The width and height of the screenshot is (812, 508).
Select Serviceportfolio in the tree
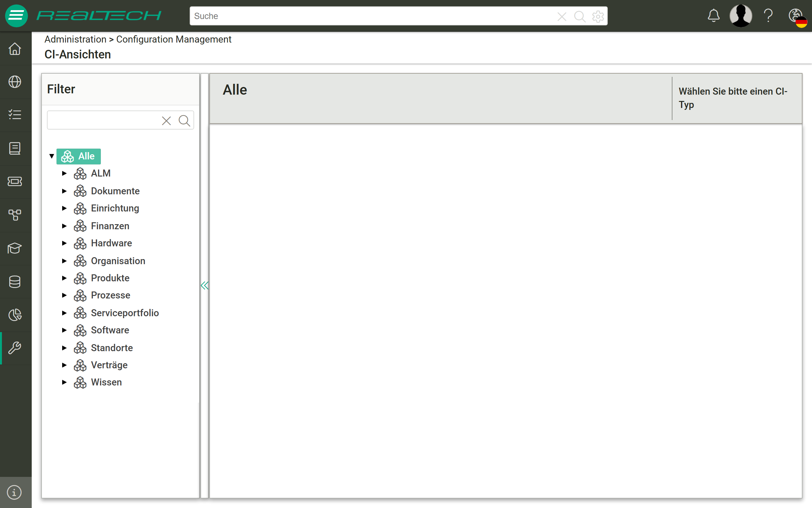click(125, 313)
